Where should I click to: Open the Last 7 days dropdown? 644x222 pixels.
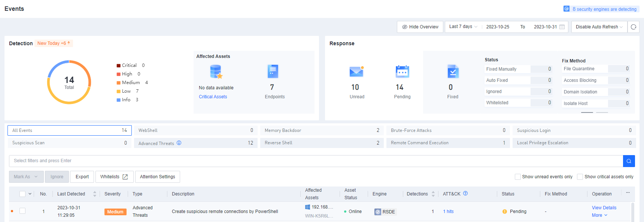pyautogui.click(x=463, y=27)
